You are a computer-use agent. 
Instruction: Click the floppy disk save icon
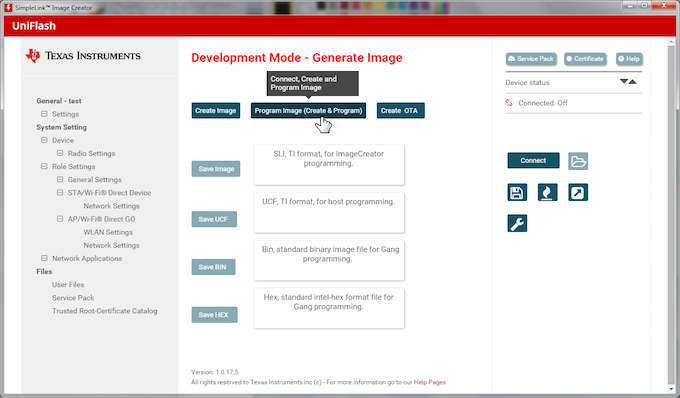click(x=517, y=192)
